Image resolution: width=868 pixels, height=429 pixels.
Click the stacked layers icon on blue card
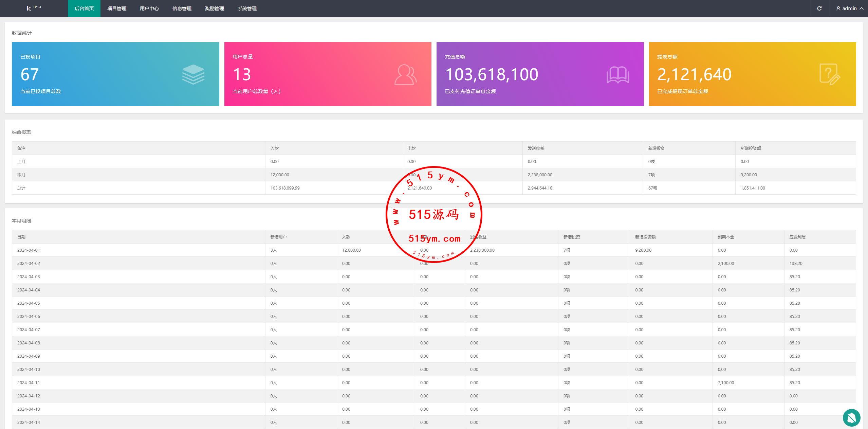pyautogui.click(x=193, y=74)
